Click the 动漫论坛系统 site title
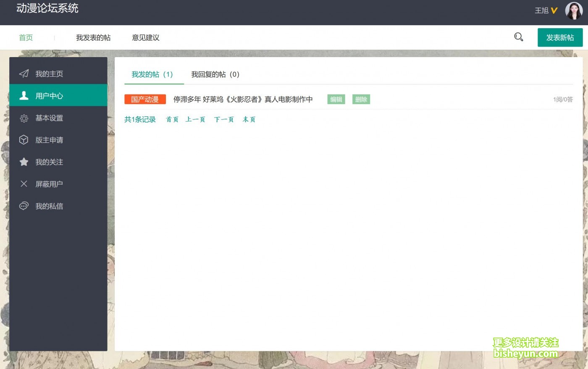 [x=47, y=8]
